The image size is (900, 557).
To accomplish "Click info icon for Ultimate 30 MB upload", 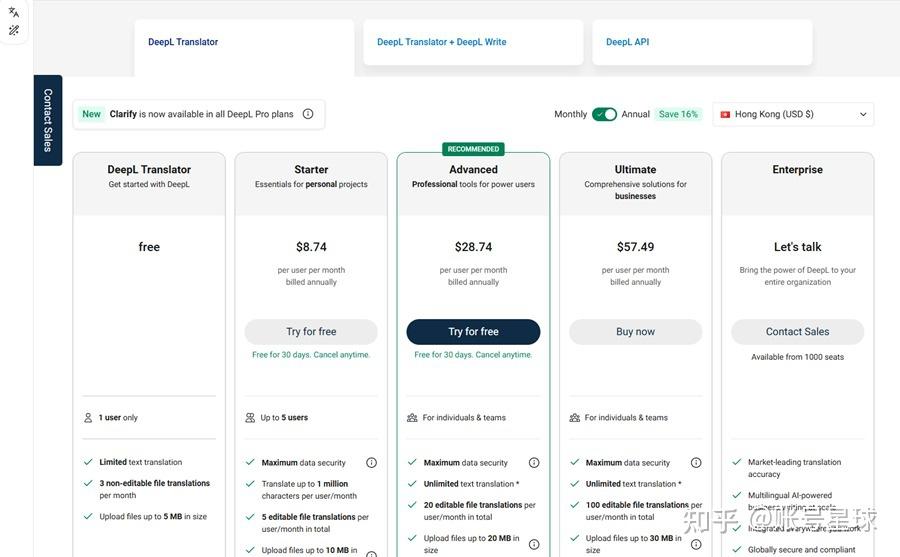I will (696, 544).
